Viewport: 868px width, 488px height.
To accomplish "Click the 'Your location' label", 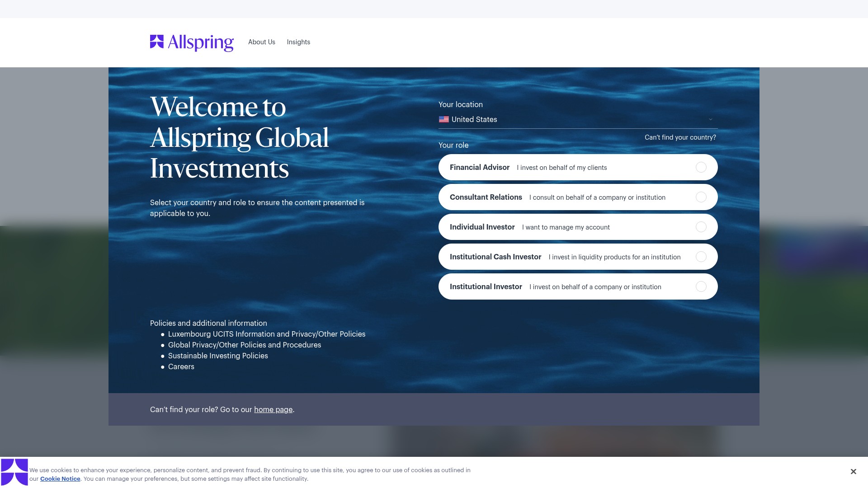I will coord(461,104).
